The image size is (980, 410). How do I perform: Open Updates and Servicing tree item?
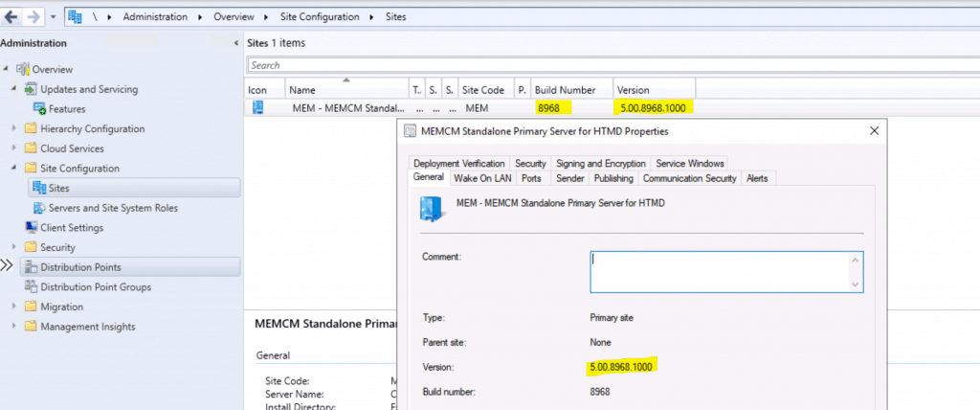[x=89, y=89]
